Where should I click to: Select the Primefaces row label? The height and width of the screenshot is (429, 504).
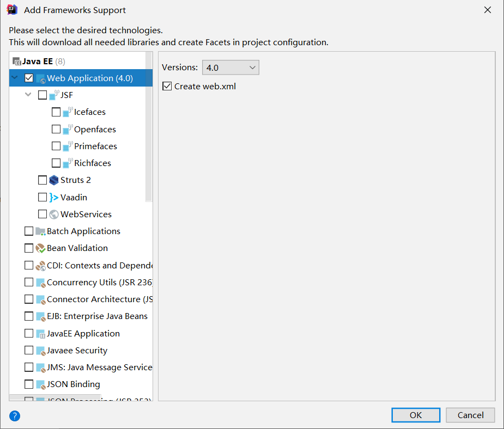point(95,146)
